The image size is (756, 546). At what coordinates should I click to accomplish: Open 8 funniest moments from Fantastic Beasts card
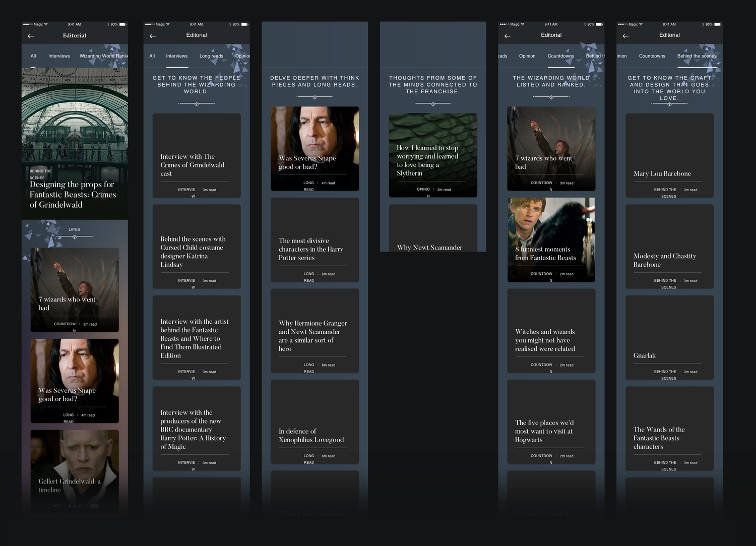pyautogui.click(x=551, y=239)
